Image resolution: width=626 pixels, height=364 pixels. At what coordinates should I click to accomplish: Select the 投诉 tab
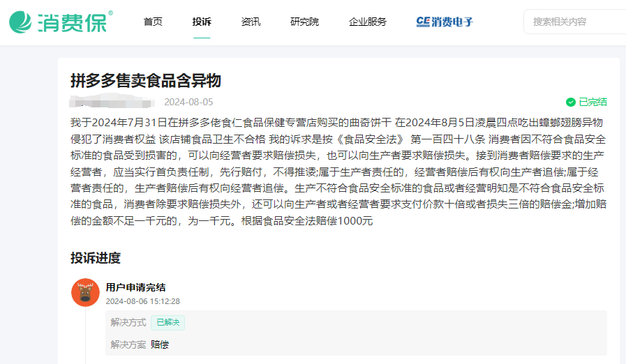202,22
